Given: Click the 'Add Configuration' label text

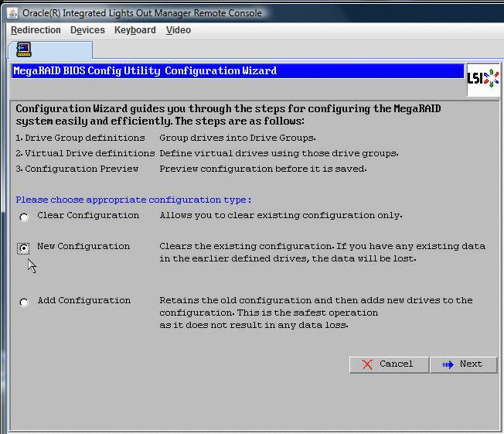Looking at the screenshot, I should pos(84,300).
